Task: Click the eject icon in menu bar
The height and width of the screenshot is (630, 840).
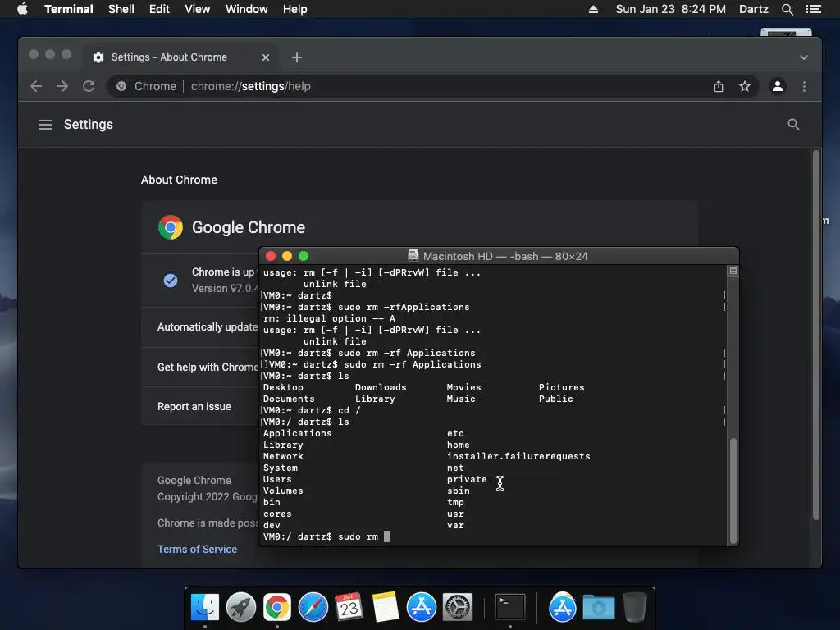Action: click(x=593, y=9)
